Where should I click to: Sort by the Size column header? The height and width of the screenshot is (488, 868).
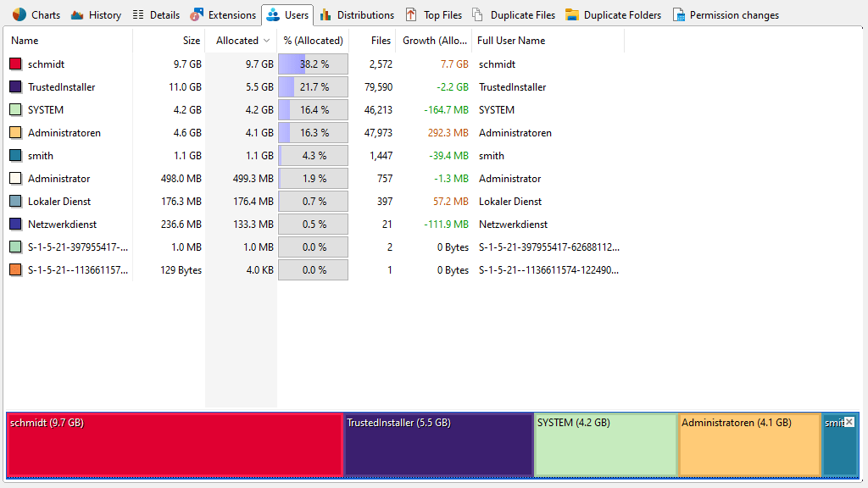click(192, 41)
